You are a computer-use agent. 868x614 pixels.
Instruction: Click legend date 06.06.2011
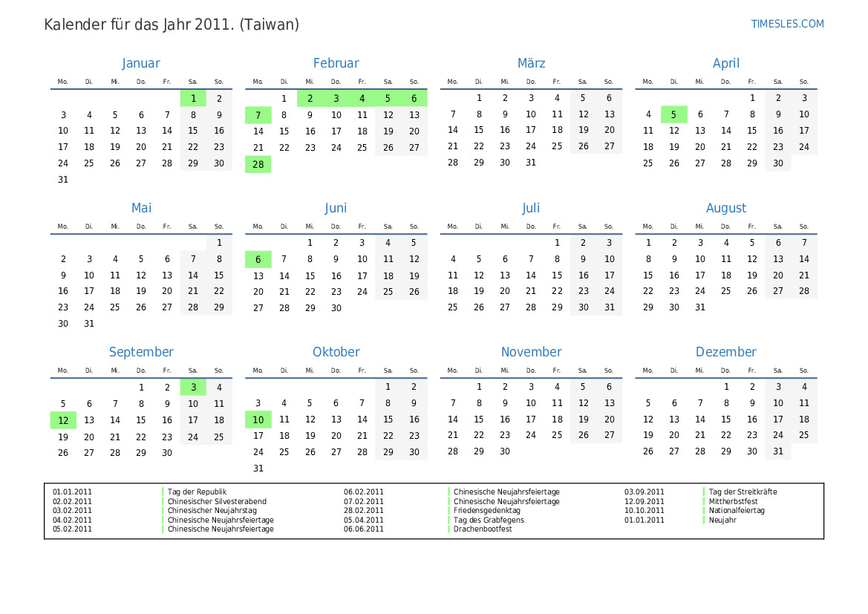click(x=364, y=529)
